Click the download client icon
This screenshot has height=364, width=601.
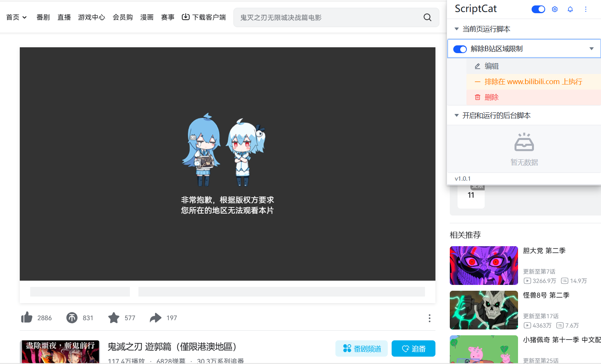point(186,17)
